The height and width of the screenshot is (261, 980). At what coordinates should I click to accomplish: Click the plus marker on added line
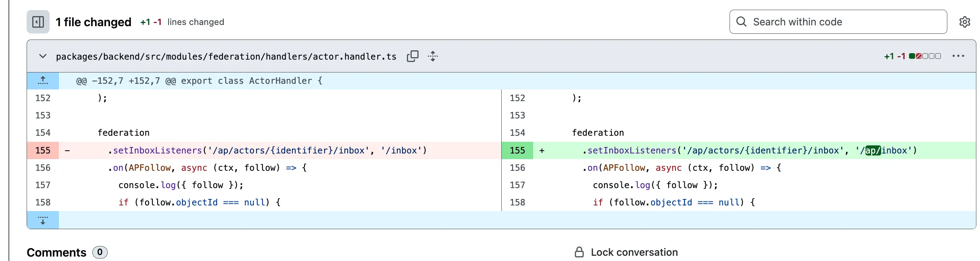[x=542, y=150]
